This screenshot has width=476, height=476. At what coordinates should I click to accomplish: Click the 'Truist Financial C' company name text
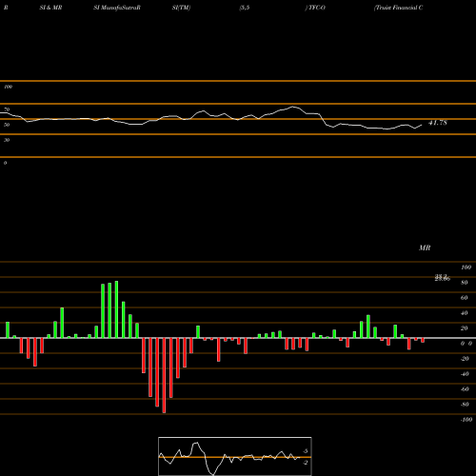[399, 8]
